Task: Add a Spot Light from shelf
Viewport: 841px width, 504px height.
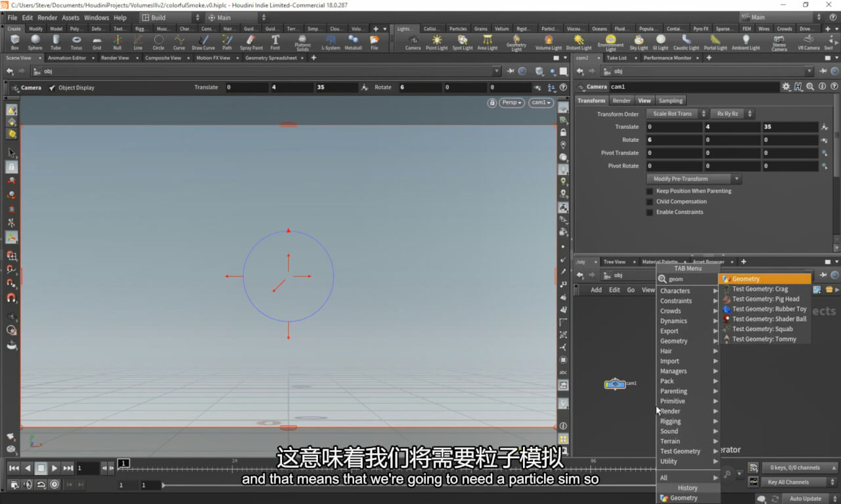Action: click(463, 43)
